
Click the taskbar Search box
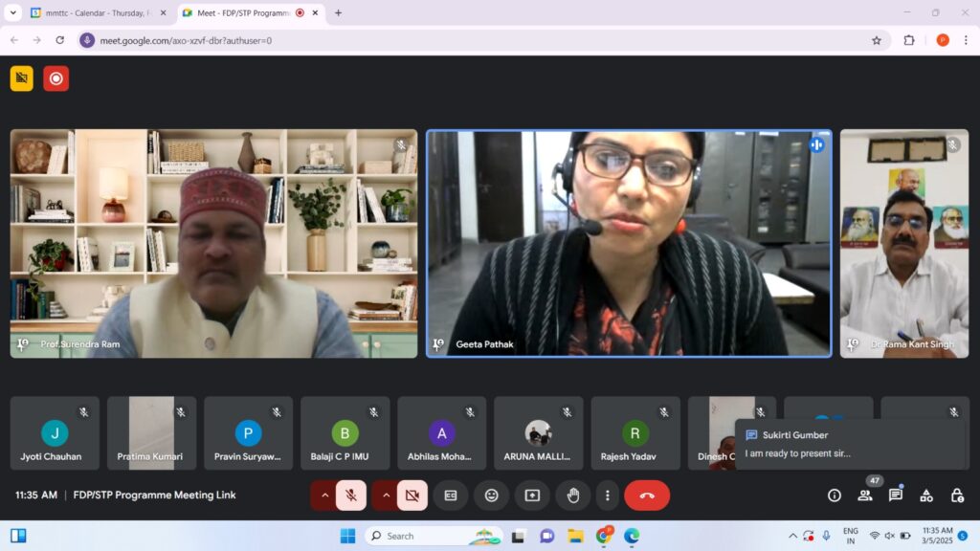[434, 536]
